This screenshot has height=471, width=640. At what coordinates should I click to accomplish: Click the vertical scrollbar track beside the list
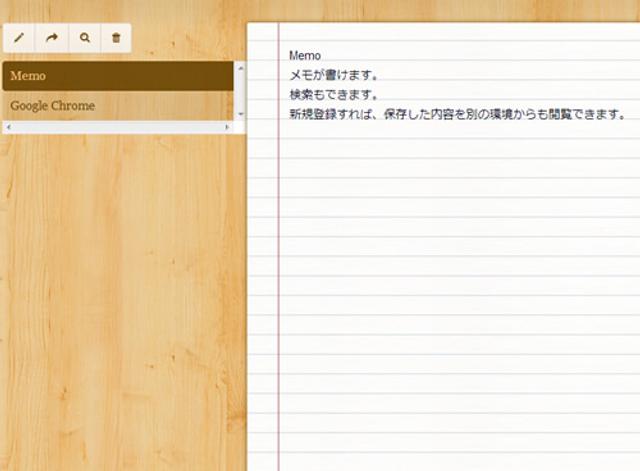(240, 92)
